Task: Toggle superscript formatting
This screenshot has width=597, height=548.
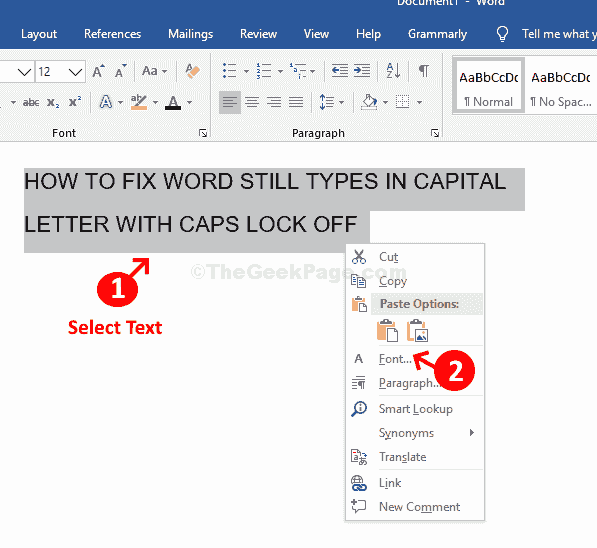Action: tap(75, 102)
